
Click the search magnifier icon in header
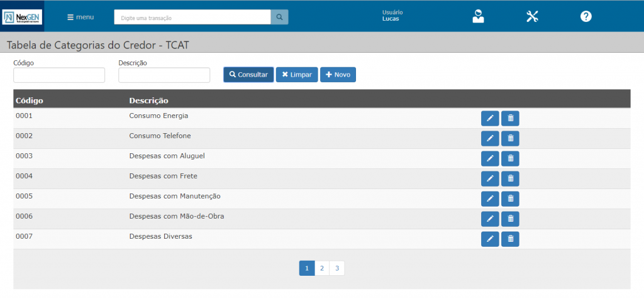[x=279, y=18]
